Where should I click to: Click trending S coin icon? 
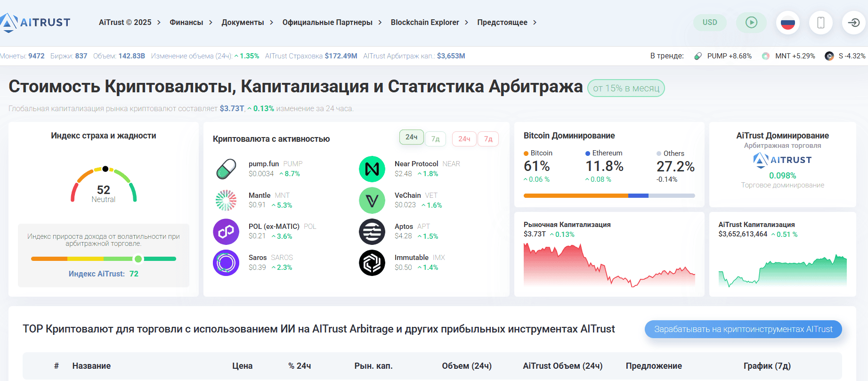pyautogui.click(x=829, y=56)
